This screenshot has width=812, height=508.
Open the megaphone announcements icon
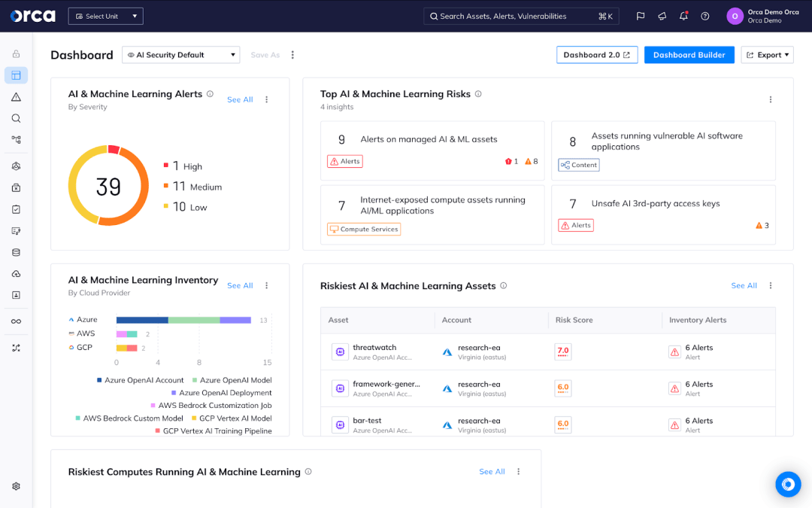[x=662, y=16]
